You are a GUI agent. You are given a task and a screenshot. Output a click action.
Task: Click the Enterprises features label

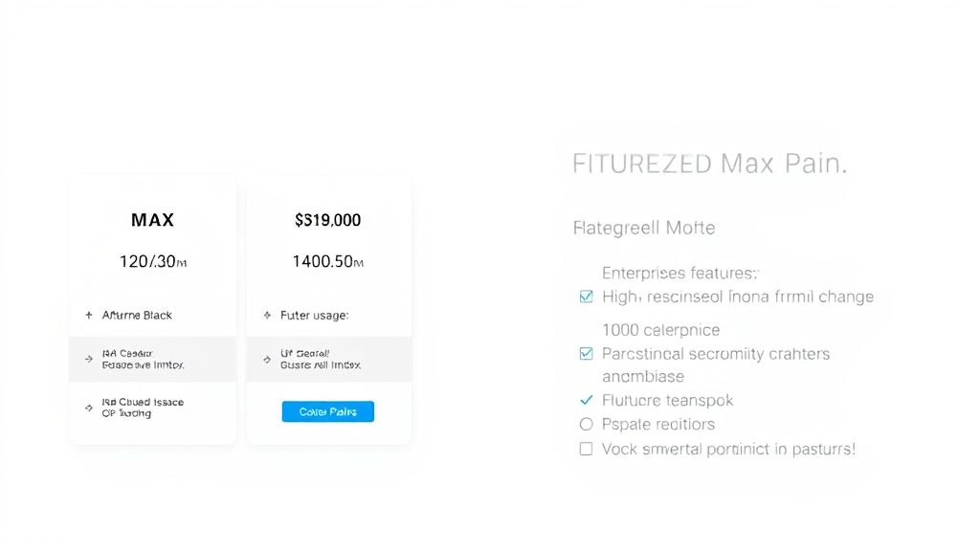click(x=679, y=273)
